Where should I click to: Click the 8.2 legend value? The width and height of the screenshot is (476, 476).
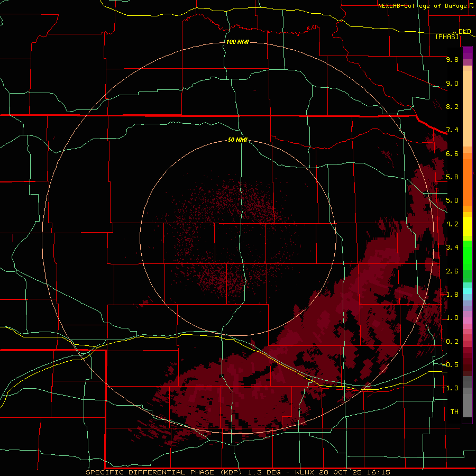point(452,106)
